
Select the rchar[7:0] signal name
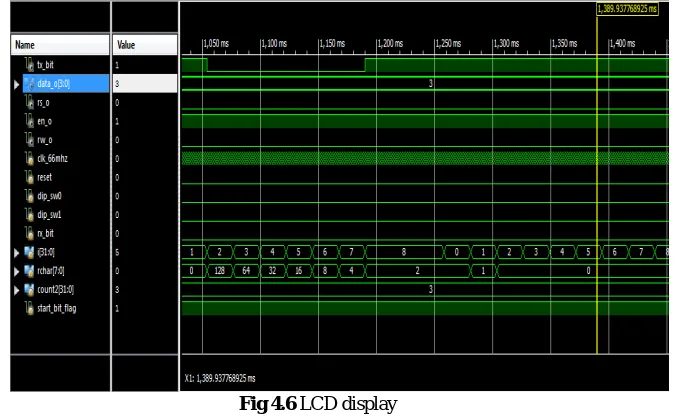[x=51, y=271]
